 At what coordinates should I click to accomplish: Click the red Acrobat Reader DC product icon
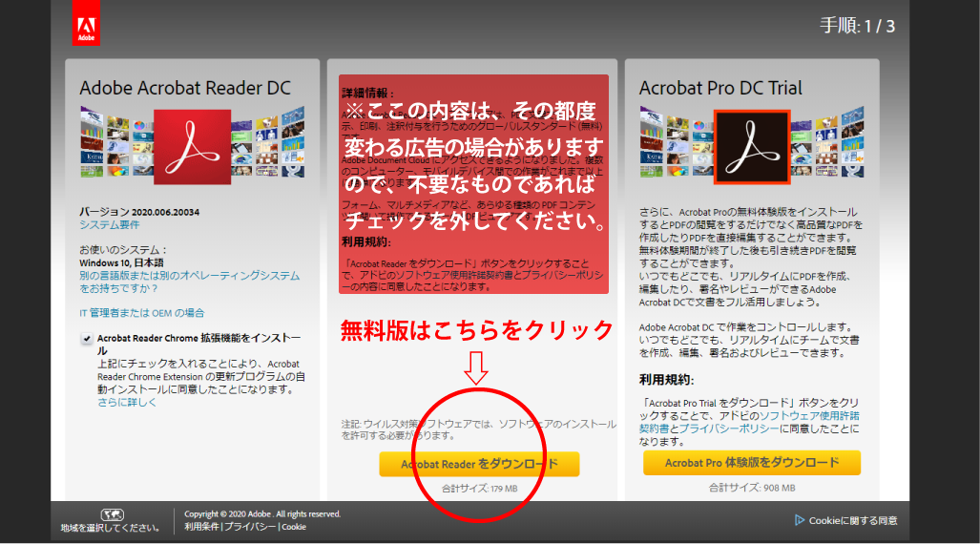tap(194, 146)
